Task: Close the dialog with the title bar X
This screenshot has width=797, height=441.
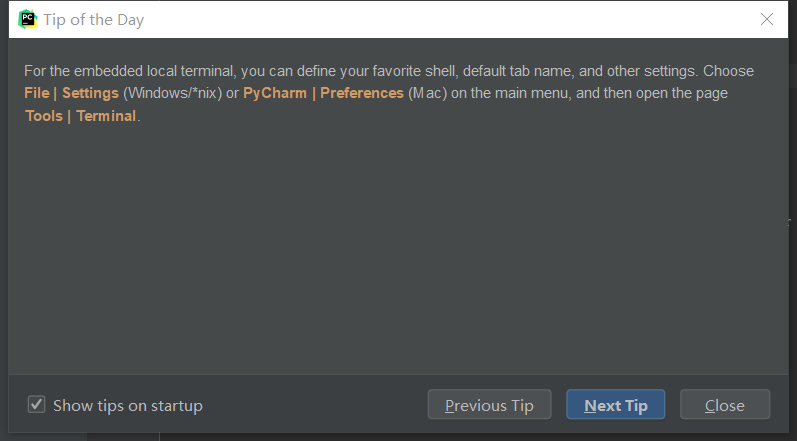Action: click(767, 19)
